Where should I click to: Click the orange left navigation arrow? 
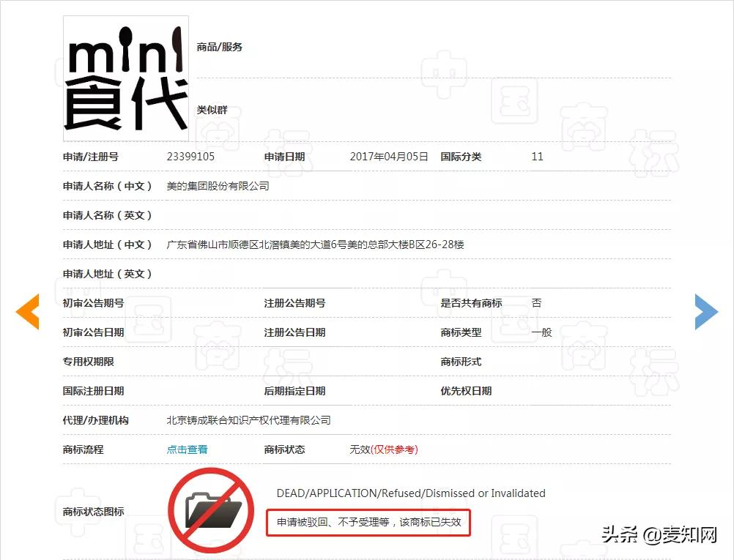[27, 311]
